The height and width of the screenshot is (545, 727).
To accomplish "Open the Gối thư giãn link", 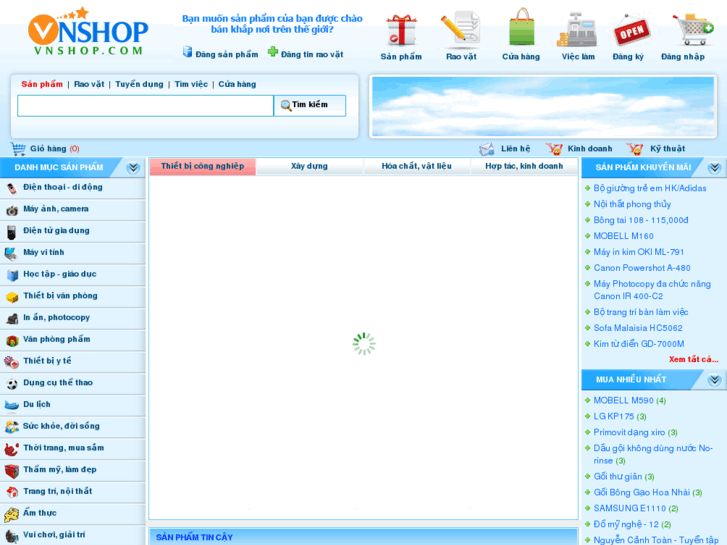I will [618, 476].
